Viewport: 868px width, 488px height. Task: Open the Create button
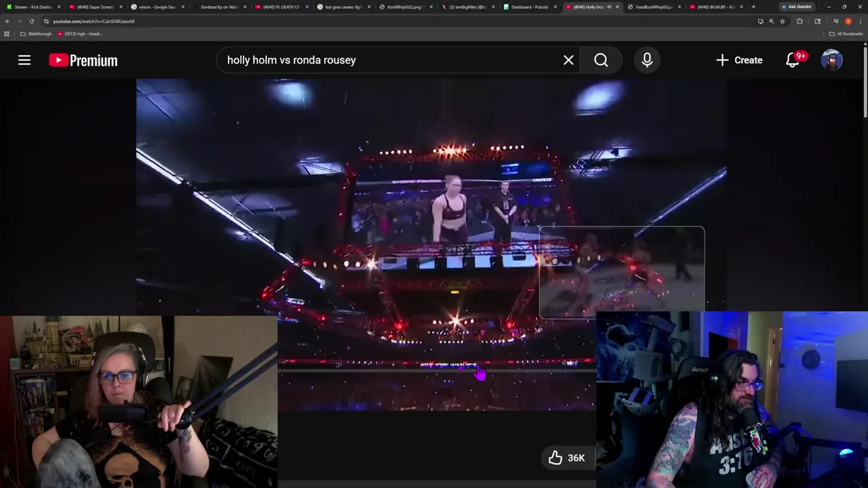click(x=739, y=60)
